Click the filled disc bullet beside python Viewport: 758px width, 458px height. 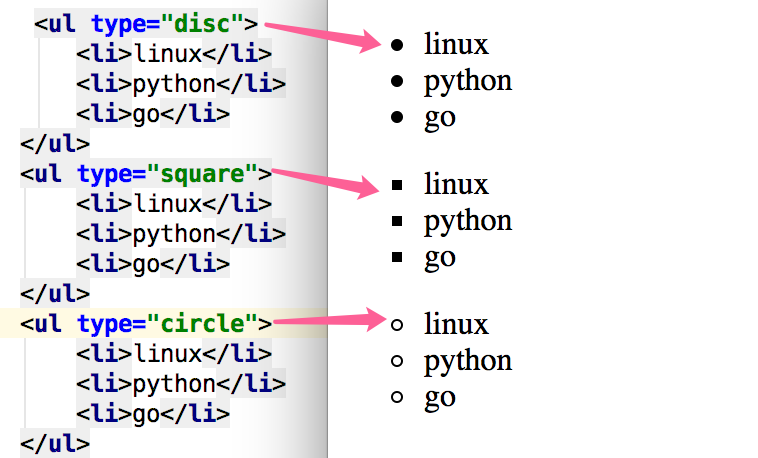[x=398, y=81]
